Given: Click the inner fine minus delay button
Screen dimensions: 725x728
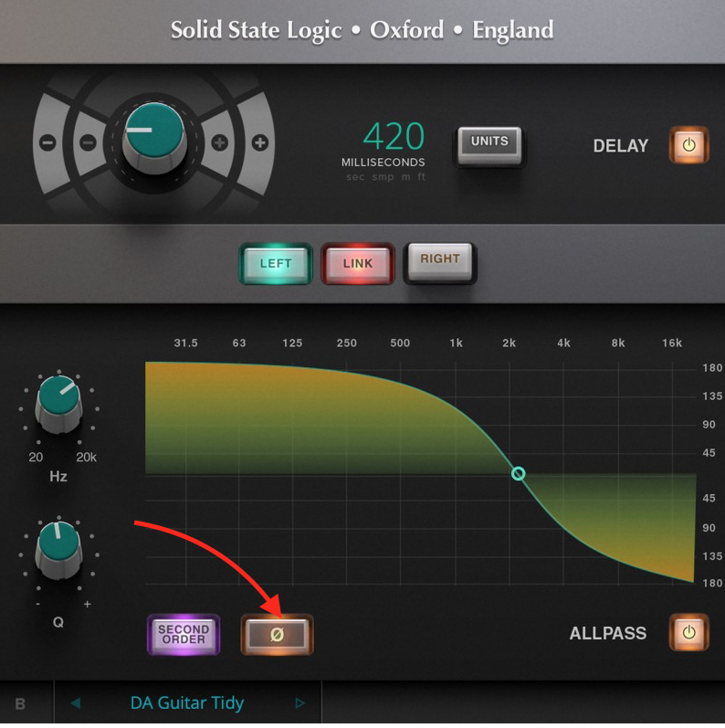Looking at the screenshot, I should [89, 142].
